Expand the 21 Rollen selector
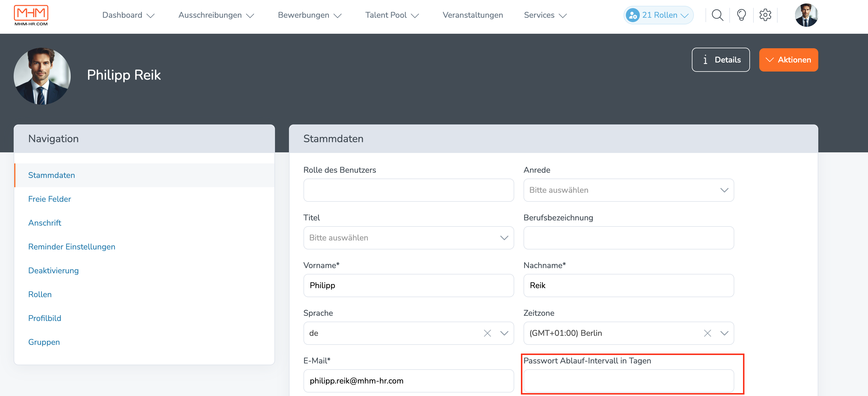The width and height of the screenshot is (868, 396). (658, 15)
